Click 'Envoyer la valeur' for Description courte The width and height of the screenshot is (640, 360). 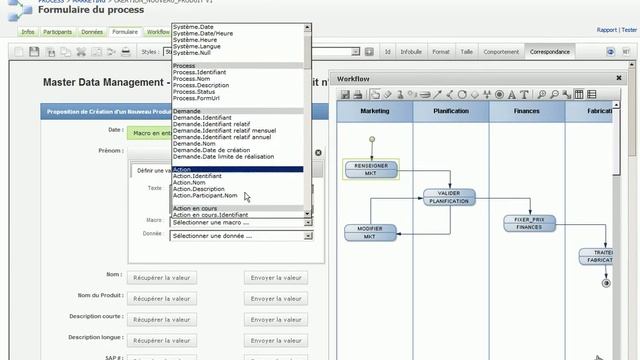pos(276,320)
